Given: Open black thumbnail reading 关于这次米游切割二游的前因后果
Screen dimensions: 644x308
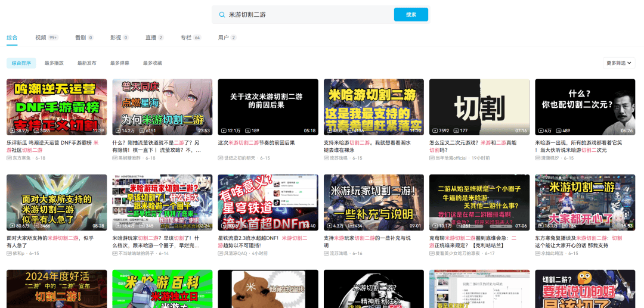Looking at the screenshot, I should 268,107.
